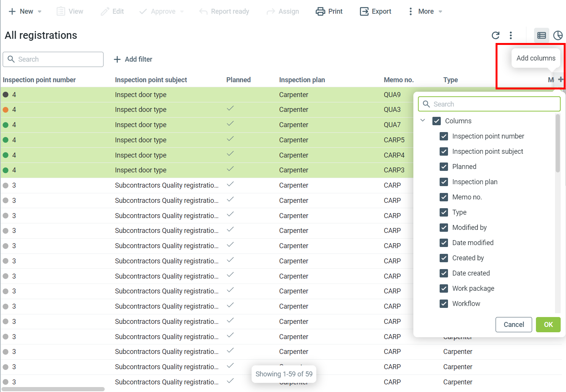The width and height of the screenshot is (566, 392).
Task: Click the plus icon to add columns
Action: pos(560,80)
